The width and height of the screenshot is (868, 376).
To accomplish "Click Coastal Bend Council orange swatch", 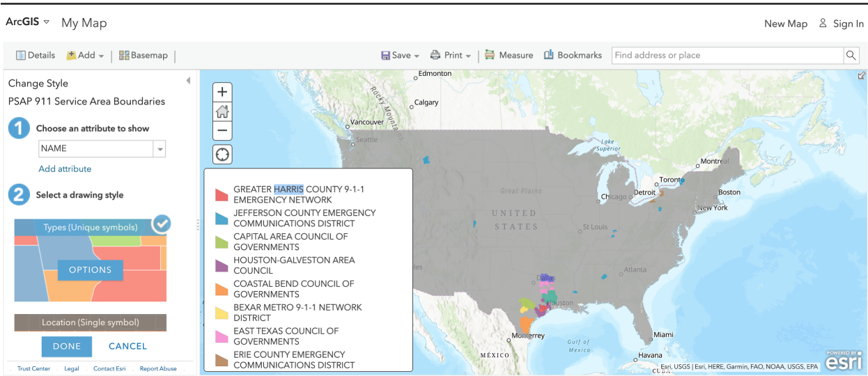I will pos(222,289).
